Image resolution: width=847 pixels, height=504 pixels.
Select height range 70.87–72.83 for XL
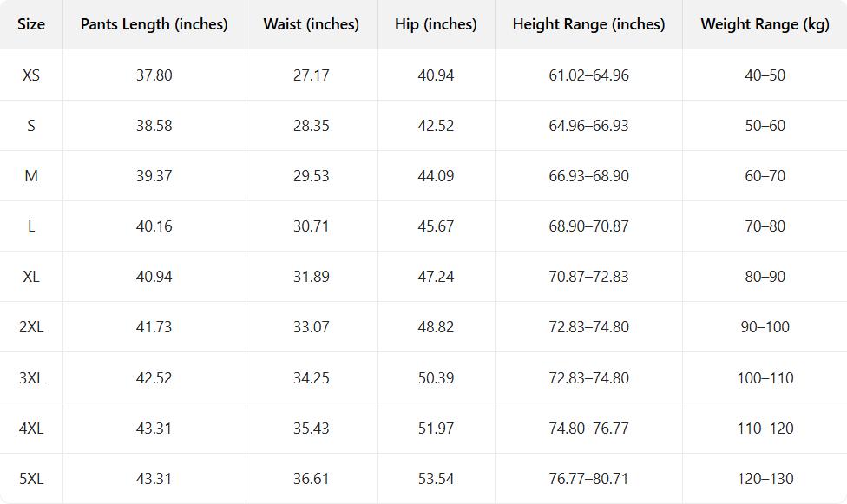[x=588, y=277]
